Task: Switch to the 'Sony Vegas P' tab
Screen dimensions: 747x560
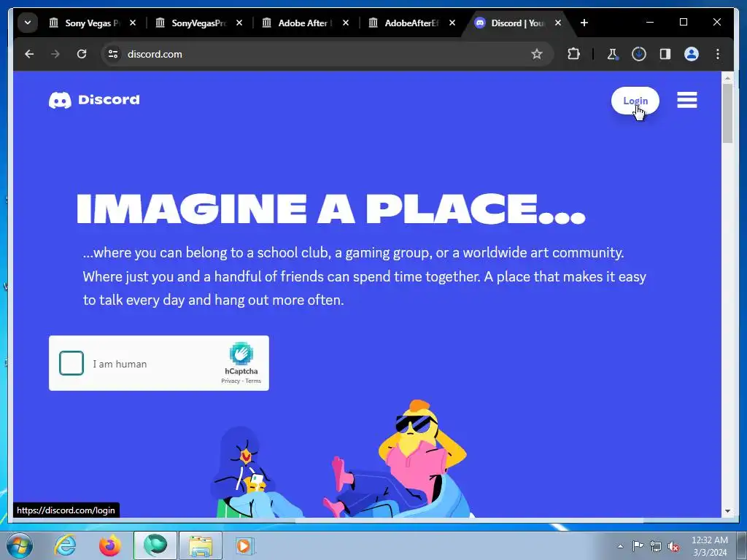Action: click(x=93, y=23)
